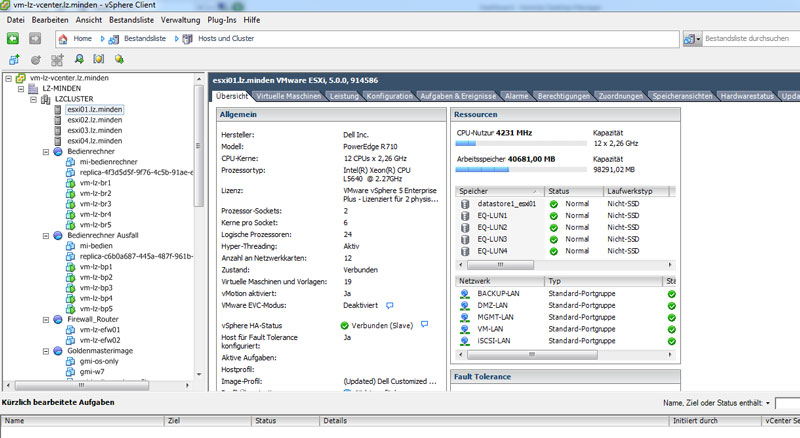Open filter dropdown beside Name, Ziel oder Status

click(x=767, y=403)
